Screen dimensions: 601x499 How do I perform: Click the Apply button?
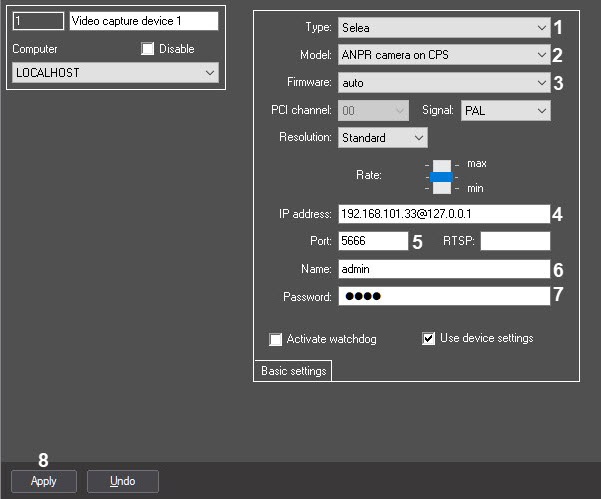43,481
